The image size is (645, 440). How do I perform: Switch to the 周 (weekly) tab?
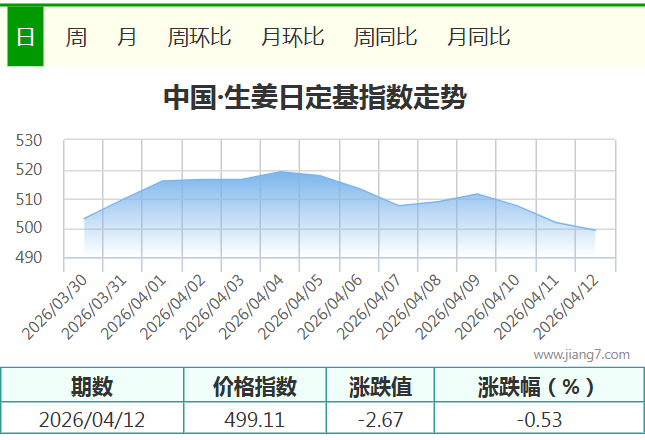[76, 37]
